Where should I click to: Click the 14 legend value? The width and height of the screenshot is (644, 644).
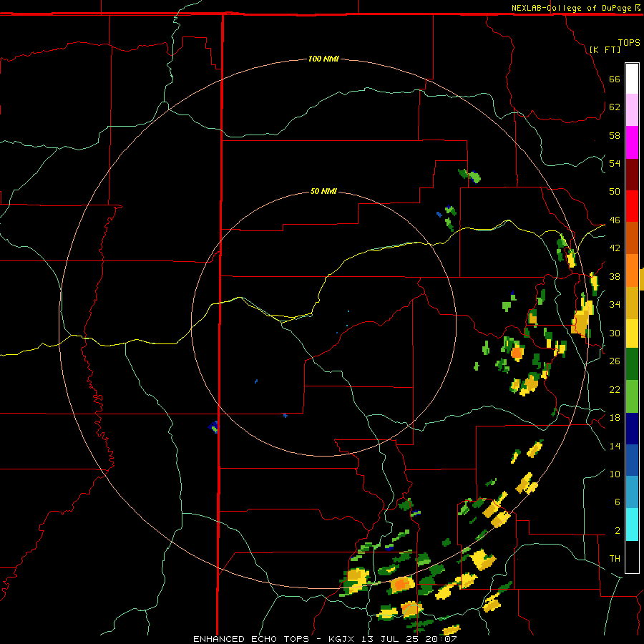click(615, 446)
